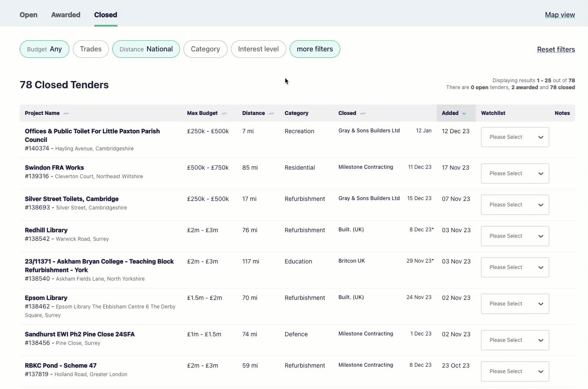Select the 117 mi distance cell
Screen dimensions: 588x389
tap(251, 261)
